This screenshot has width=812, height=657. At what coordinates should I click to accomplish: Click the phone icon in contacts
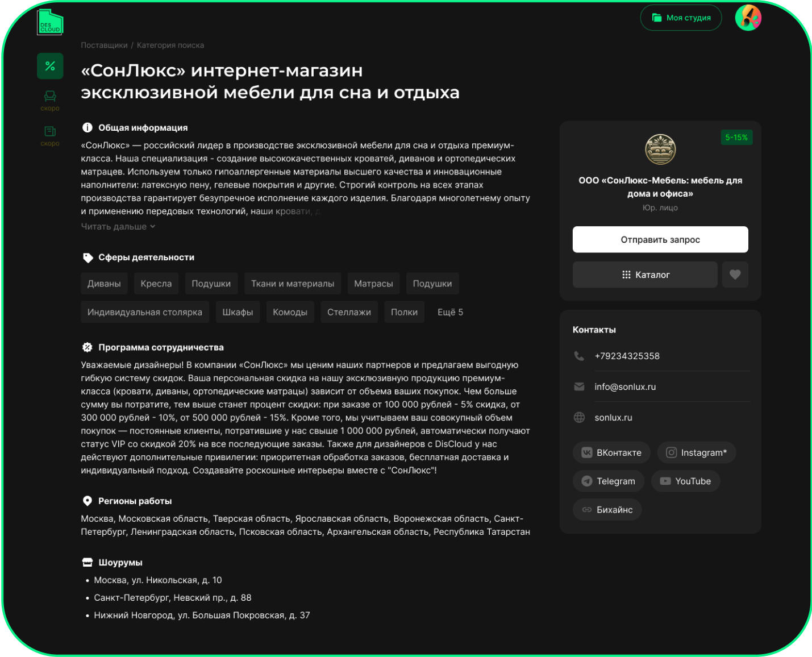(579, 356)
